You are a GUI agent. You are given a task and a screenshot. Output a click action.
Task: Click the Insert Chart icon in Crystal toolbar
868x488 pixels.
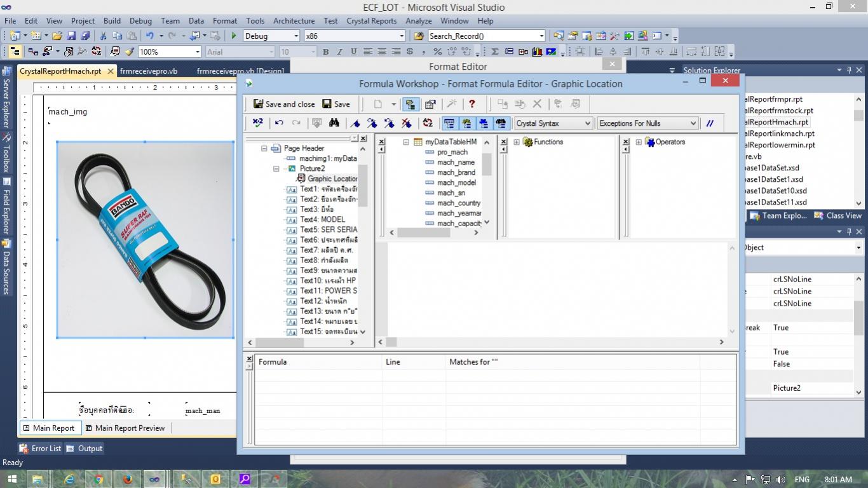[x=537, y=52]
